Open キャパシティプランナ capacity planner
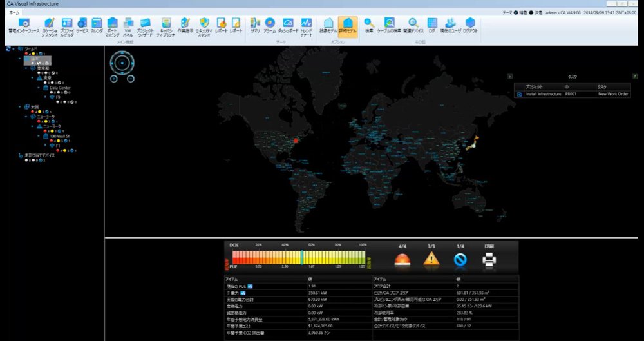The height and width of the screenshot is (341, 644). tap(166, 28)
